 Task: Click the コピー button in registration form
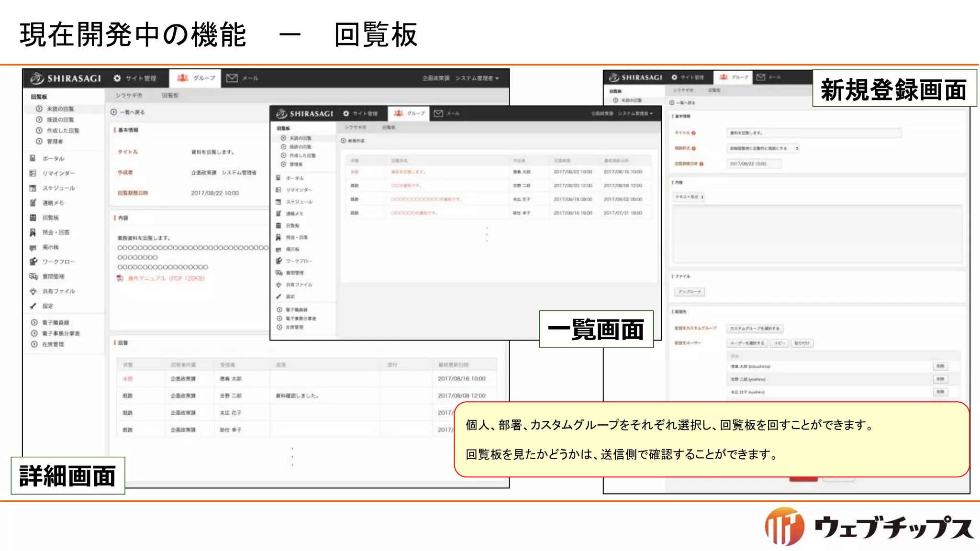(x=780, y=343)
